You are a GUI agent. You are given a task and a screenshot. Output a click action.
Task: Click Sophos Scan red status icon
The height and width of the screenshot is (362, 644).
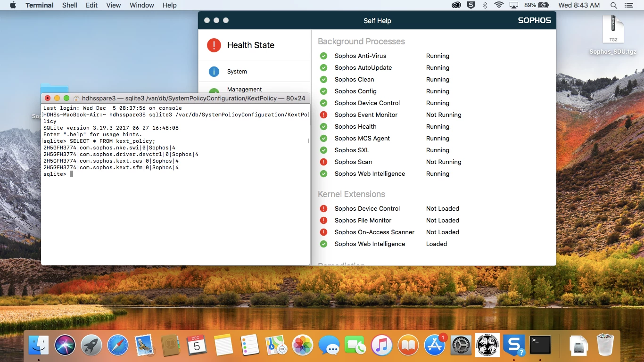click(323, 162)
